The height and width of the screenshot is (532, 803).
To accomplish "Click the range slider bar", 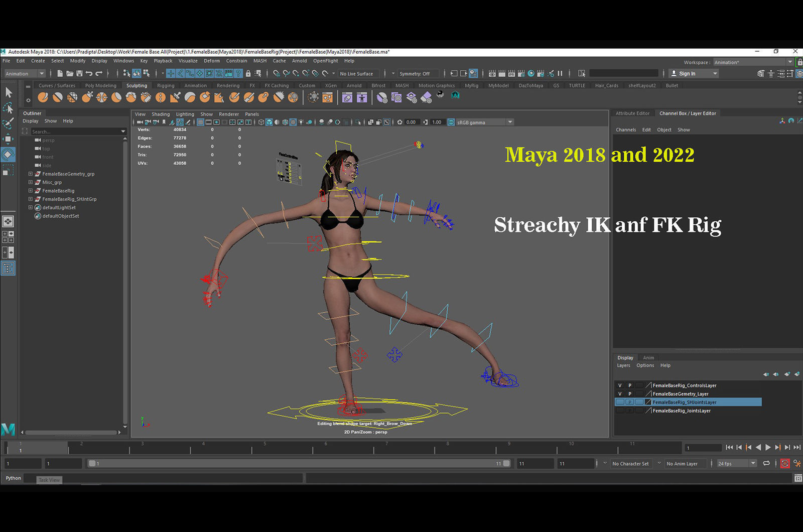I will [299, 463].
